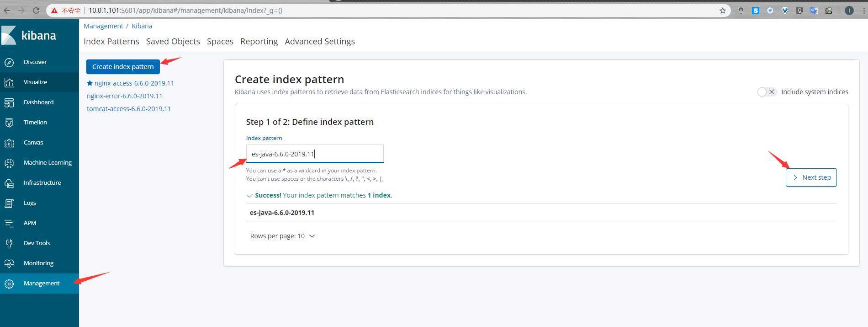This screenshot has width=868, height=327.
Task: Click the blue S extension icon
Action: 756,10
